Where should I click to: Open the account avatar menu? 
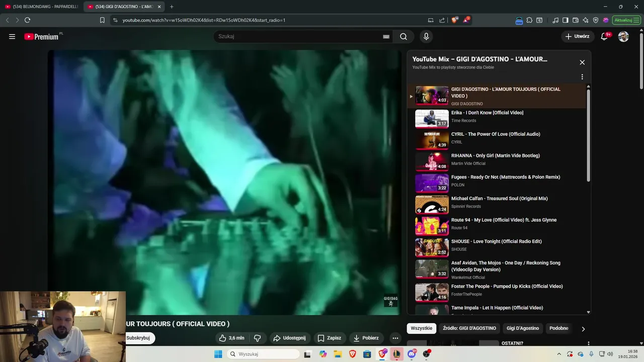[x=623, y=36]
